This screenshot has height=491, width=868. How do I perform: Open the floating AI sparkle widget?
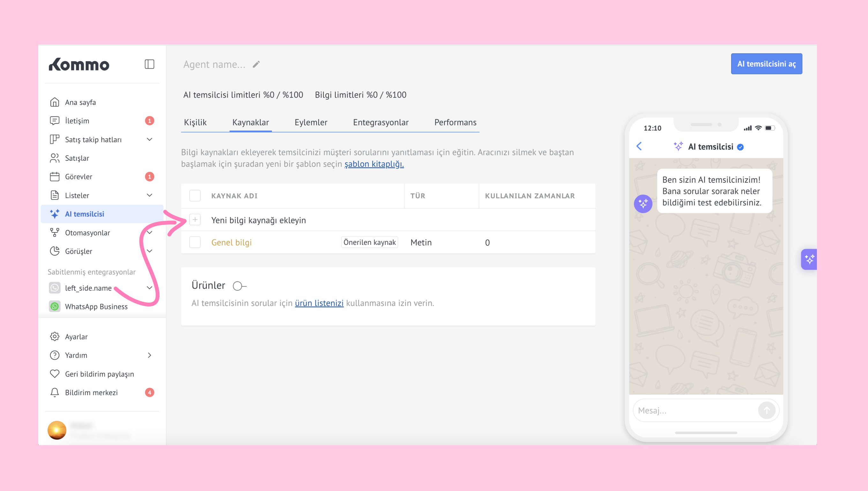[x=809, y=259]
